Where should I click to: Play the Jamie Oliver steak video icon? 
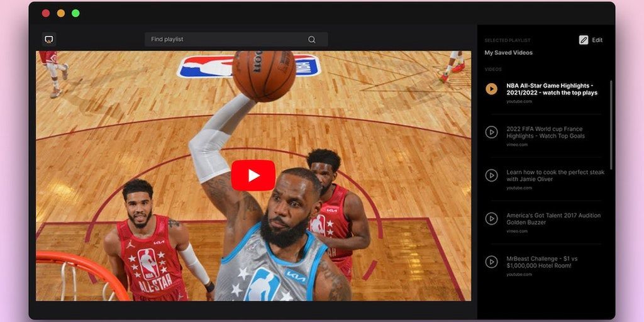click(x=491, y=175)
